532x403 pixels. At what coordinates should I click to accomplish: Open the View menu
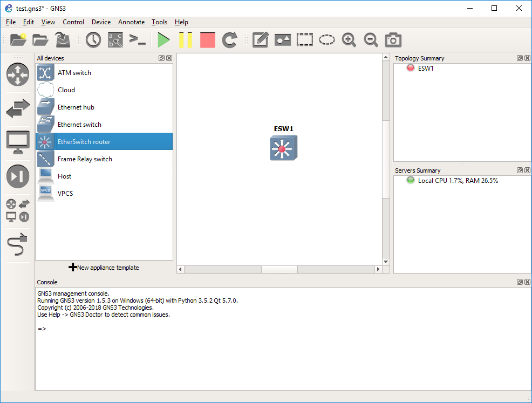[48, 22]
